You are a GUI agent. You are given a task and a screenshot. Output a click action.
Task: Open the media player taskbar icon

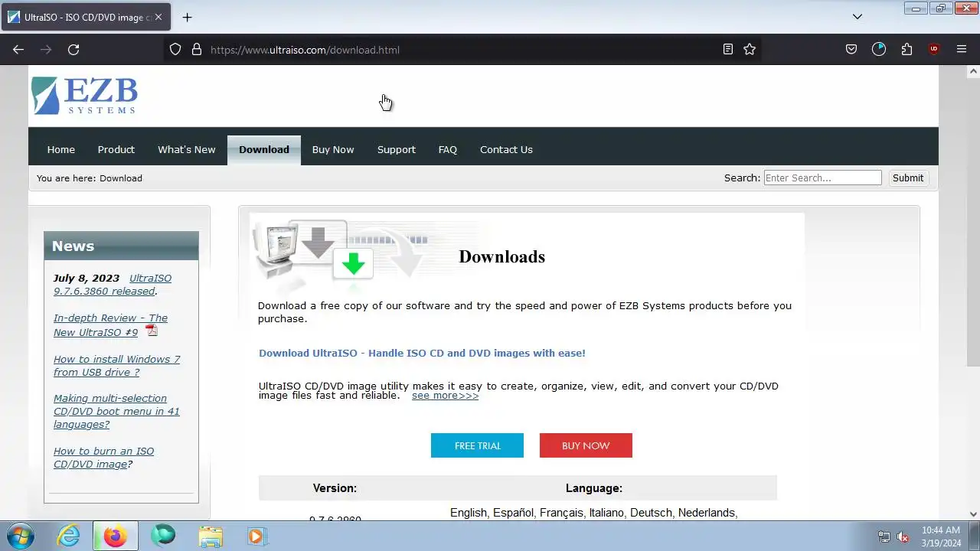(x=256, y=536)
